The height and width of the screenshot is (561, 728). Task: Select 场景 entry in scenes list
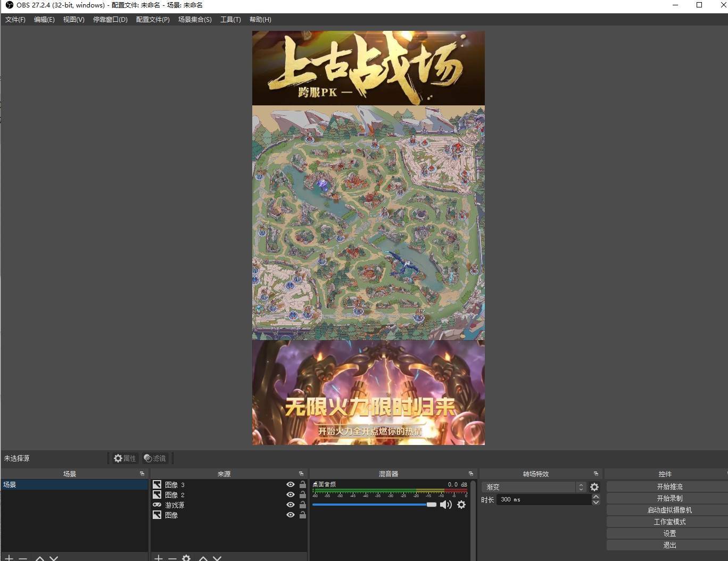point(75,485)
